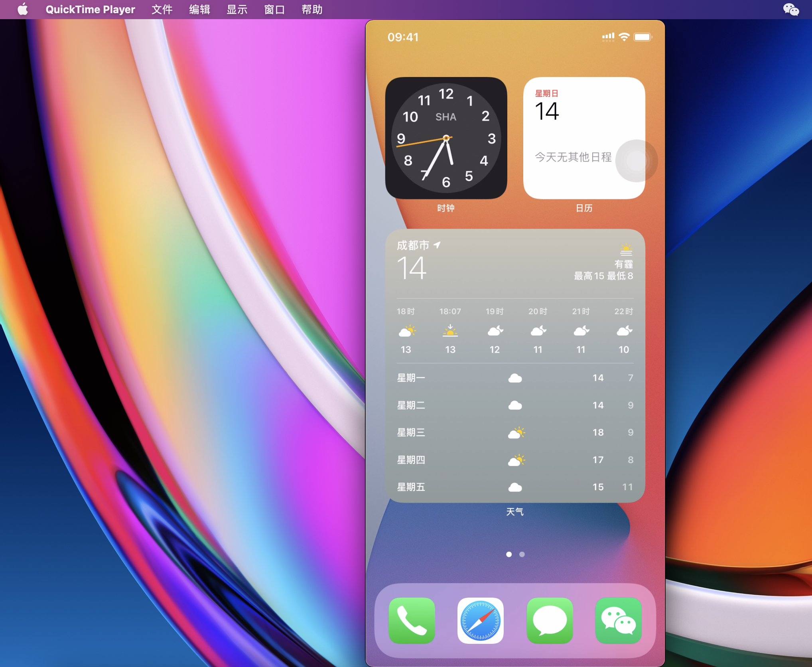
Task: Tap the 今天无其他日程 text
Action: pyautogui.click(x=573, y=157)
